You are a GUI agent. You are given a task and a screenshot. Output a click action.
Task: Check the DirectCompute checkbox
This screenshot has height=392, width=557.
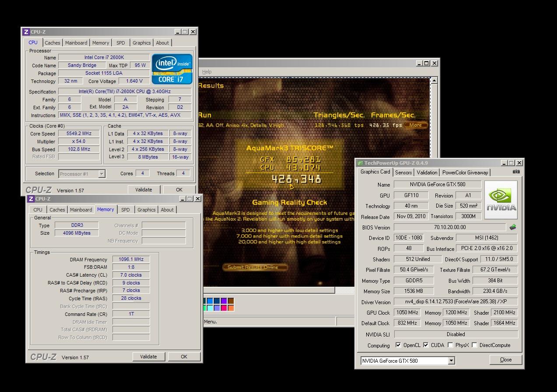click(474, 345)
